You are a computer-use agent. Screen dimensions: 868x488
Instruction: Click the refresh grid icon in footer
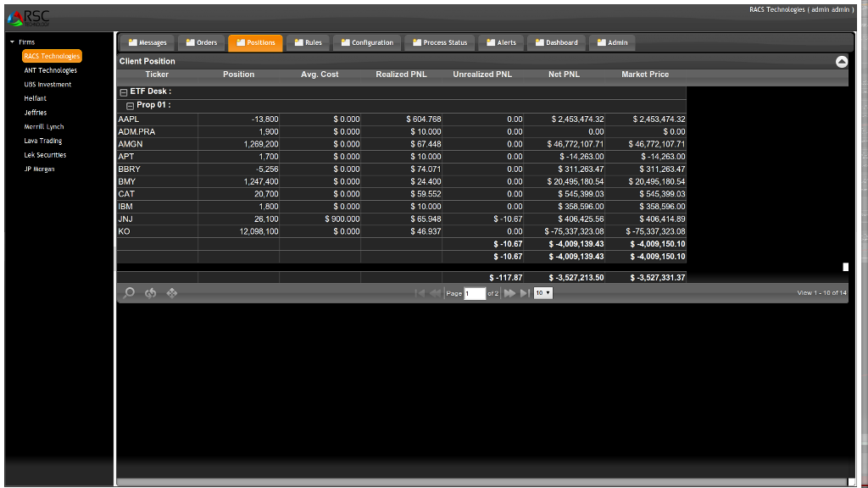pyautogui.click(x=151, y=293)
